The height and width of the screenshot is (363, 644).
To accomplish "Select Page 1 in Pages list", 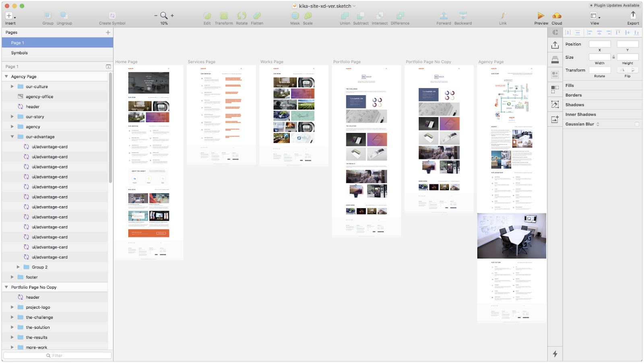I will click(x=58, y=43).
